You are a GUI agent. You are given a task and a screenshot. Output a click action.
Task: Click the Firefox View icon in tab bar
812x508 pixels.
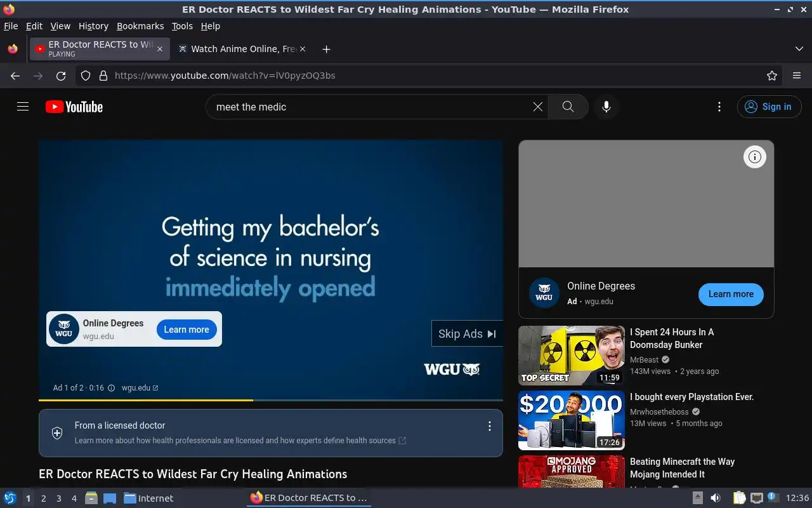coord(12,49)
